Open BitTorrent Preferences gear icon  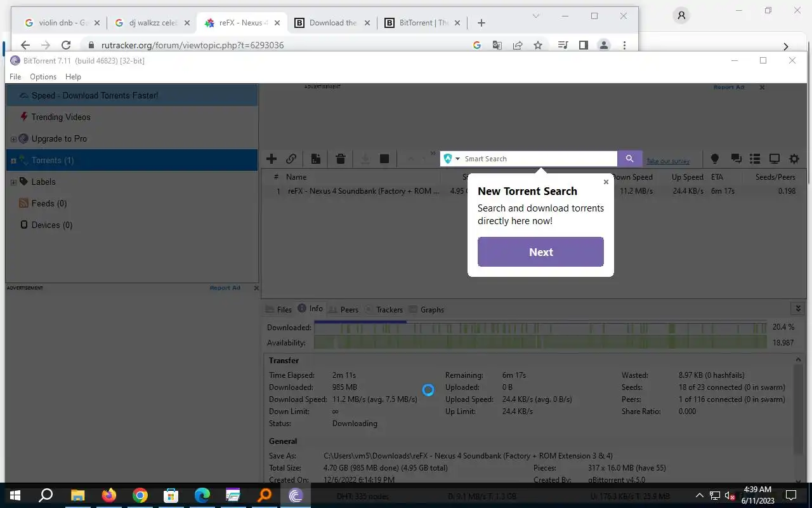pyautogui.click(x=794, y=159)
